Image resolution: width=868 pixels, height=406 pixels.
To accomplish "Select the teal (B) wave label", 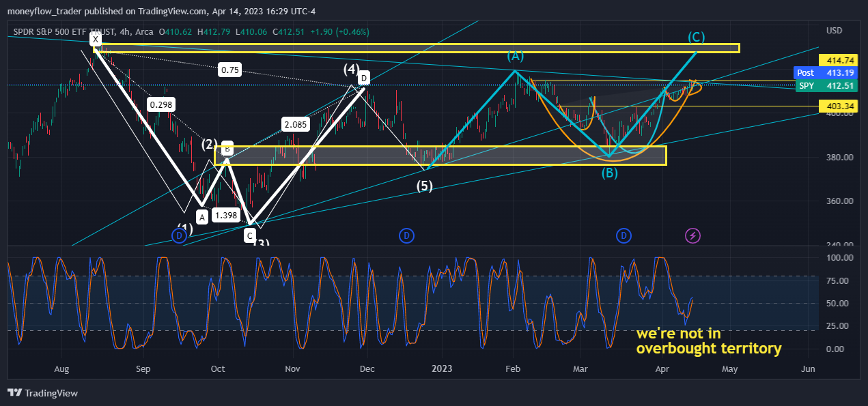I will [610, 173].
